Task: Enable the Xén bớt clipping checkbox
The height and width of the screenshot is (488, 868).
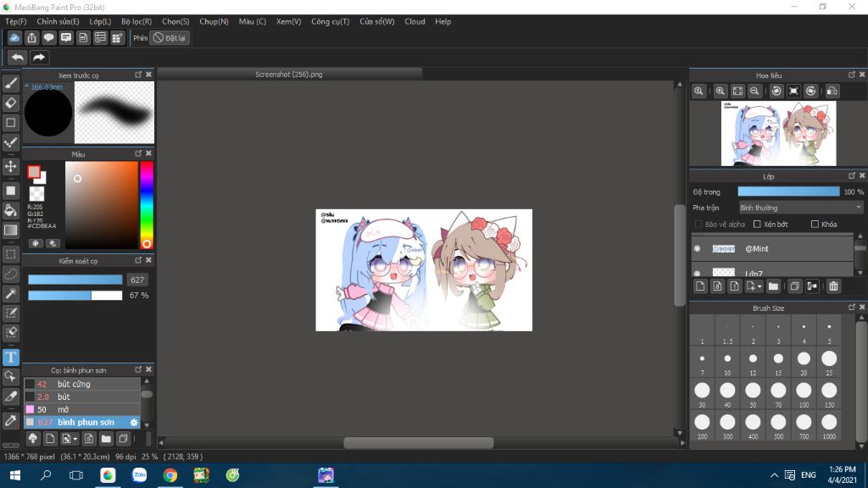Action: [757, 224]
